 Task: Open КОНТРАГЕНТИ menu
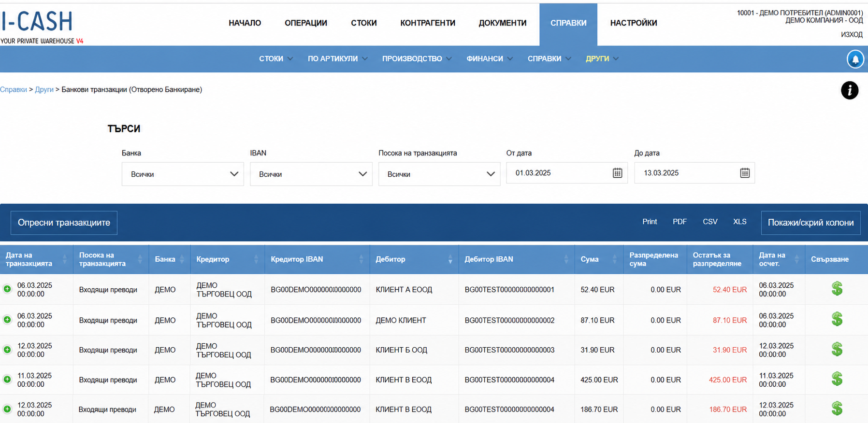428,23
